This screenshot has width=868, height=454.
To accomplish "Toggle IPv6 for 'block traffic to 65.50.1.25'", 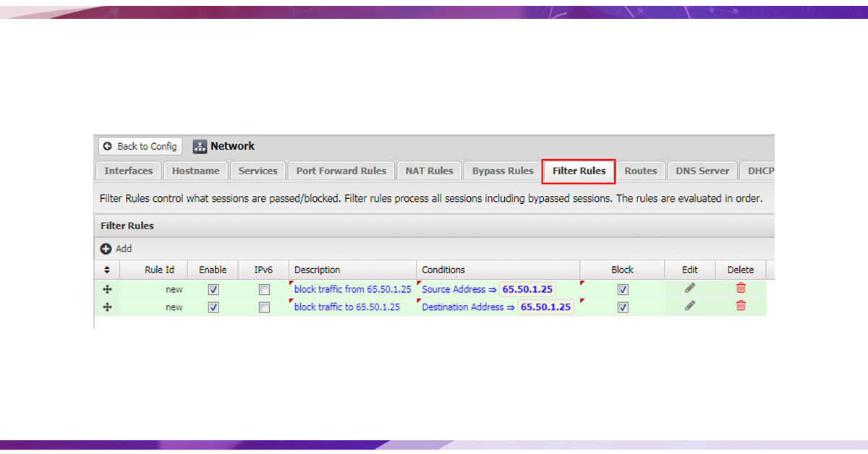I will (264, 307).
